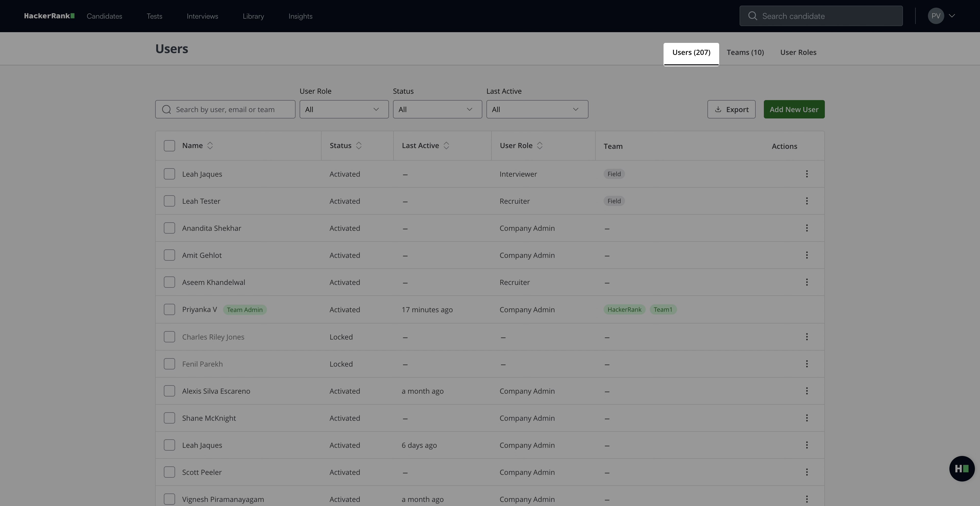The width and height of the screenshot is (980, 506).
Task: Click three-dot menu for Charles Riley Jones
Action: click(806, 337)
